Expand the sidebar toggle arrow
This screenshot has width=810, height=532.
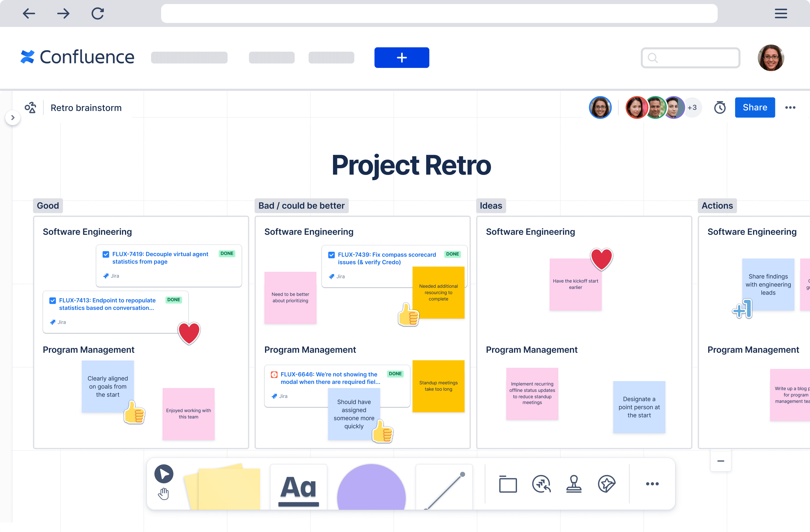[x=12, y=118]
